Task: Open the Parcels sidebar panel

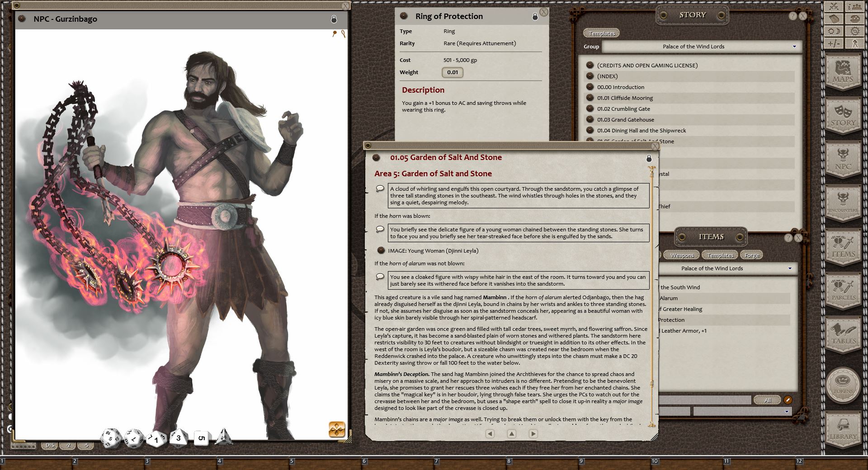Action: [x=843, y=291]
